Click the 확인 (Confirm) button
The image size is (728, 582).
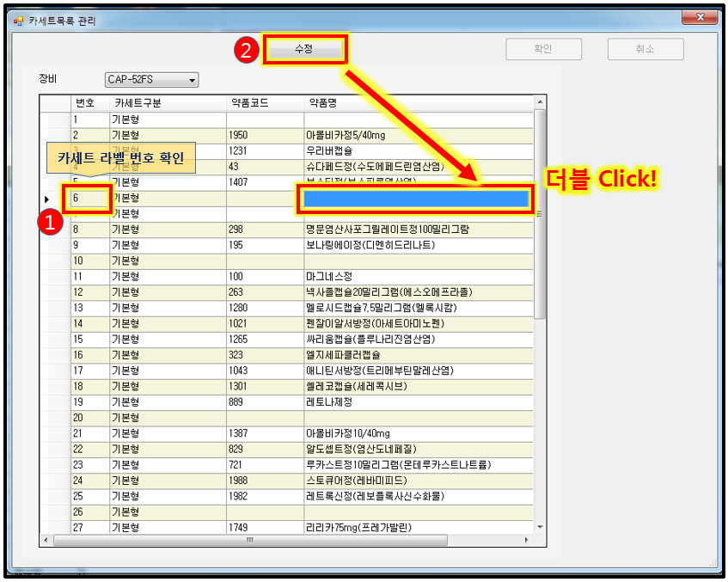click(x=543, y=50)
